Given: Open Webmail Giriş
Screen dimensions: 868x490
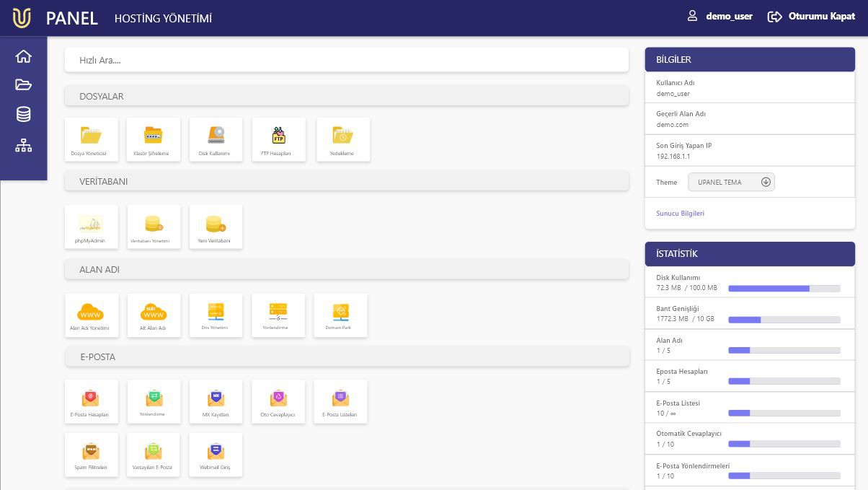Looking at the screenshot, I should pyautogui.click(x=216, y=455).
